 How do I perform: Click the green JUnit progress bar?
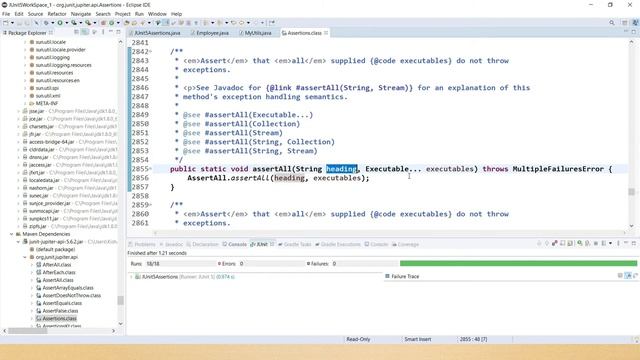coord(518,263)
